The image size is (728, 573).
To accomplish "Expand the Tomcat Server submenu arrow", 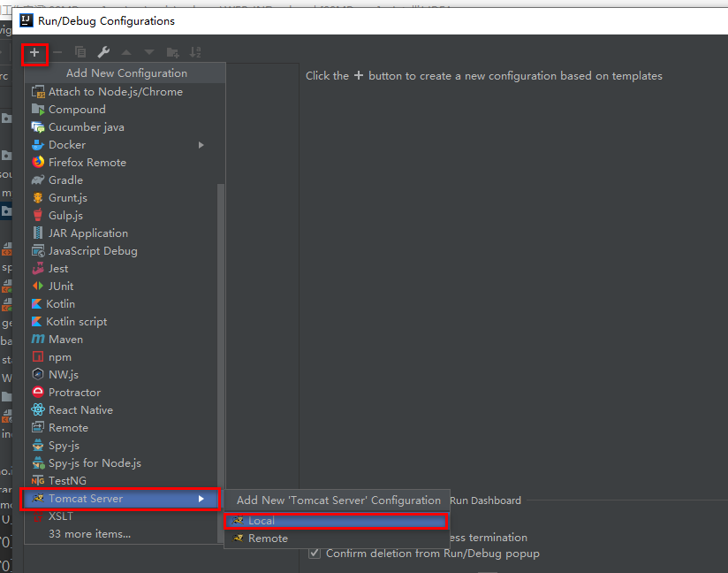I will (x=201, y=499).
